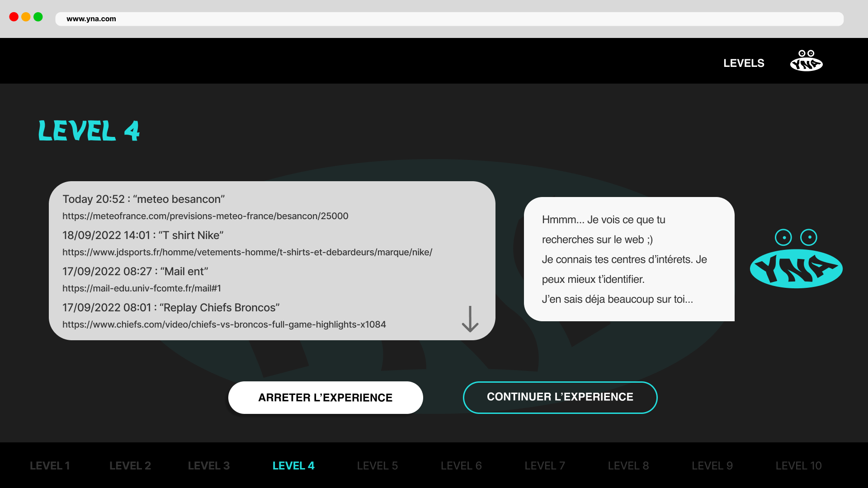The width and height of the screenshot is (868, 488).
Task: Go to LEVEL 10 tab
Action: click(799, 465)
